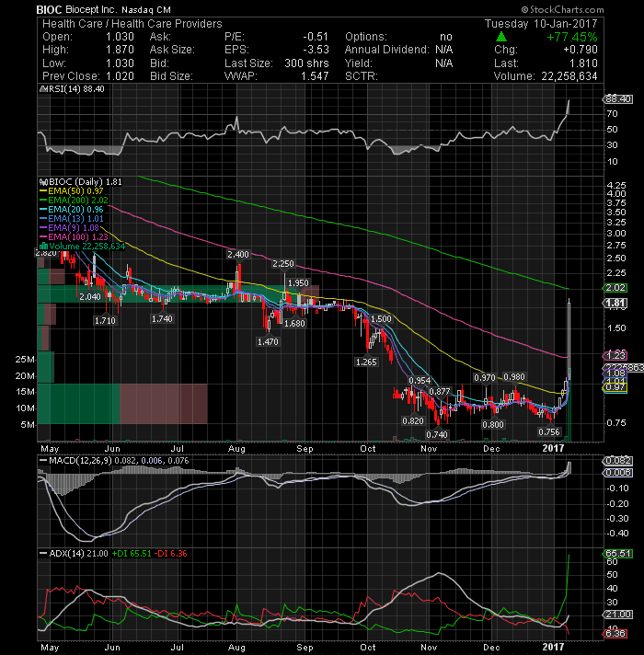Click the Prev Close 1.020 value
This screenshot has height=655, width=644.
point(120,76)
